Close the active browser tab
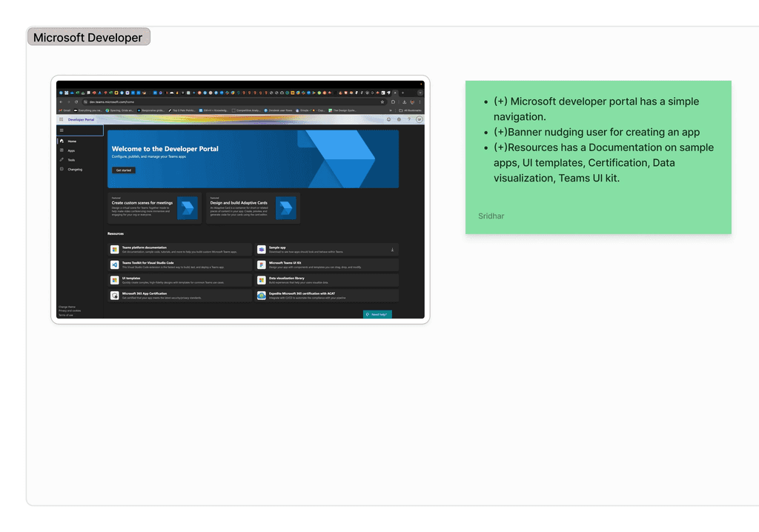Screen dimensions: 759x532 point(395,93)
